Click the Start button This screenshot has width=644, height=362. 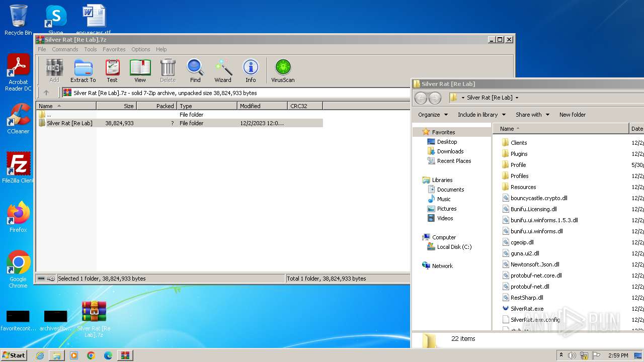(x=14, y=355)
